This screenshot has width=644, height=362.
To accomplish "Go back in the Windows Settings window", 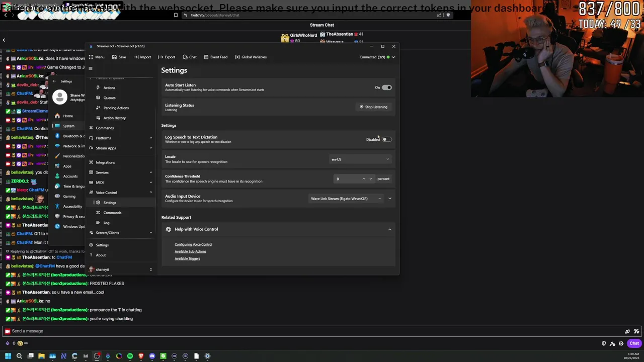I will (x=54, y=81).
